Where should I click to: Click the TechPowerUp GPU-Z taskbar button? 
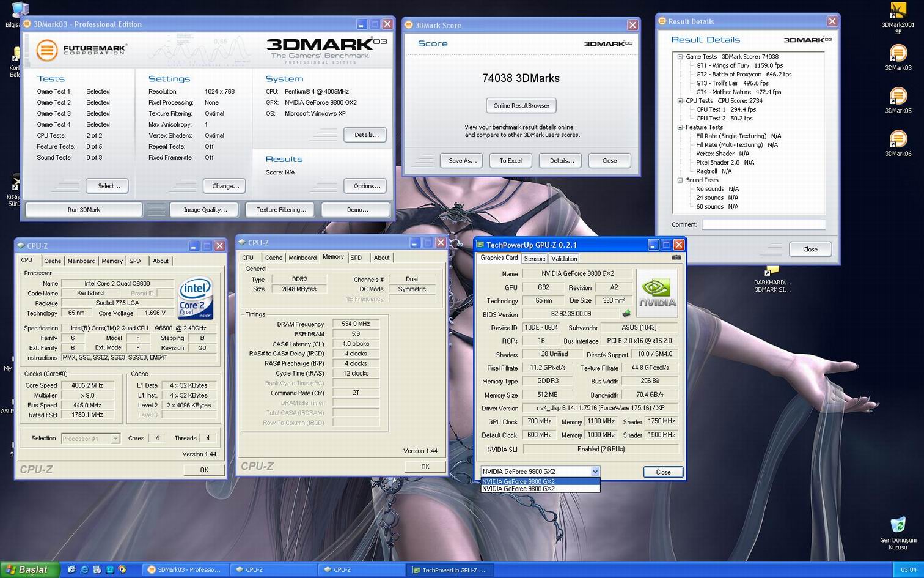point(450,569)
